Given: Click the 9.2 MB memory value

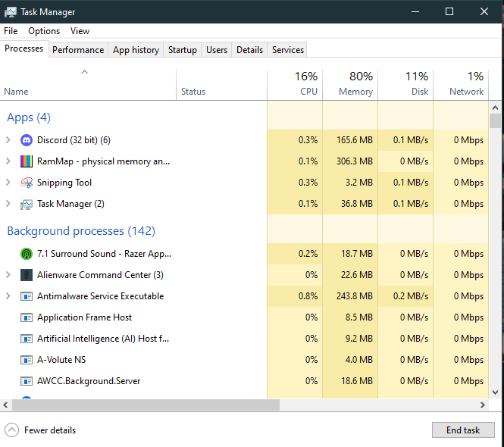Looking at the screenshot, I should tap(359, 339).
